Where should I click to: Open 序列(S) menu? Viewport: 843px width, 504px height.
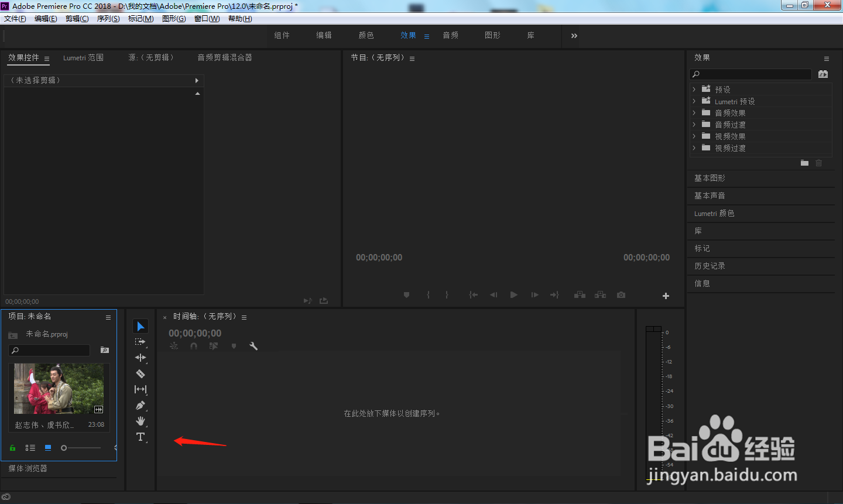[x=108, y=19]
